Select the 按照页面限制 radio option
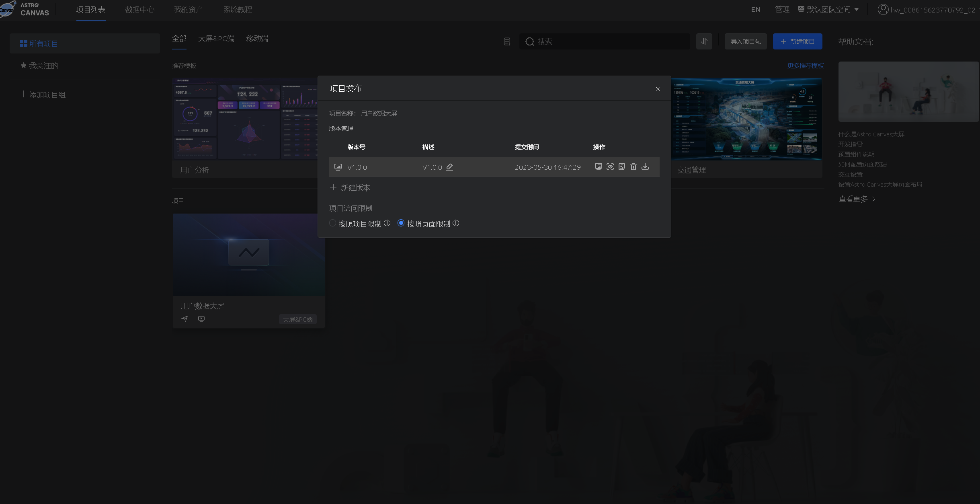980x504 pixels. point(401,223)
